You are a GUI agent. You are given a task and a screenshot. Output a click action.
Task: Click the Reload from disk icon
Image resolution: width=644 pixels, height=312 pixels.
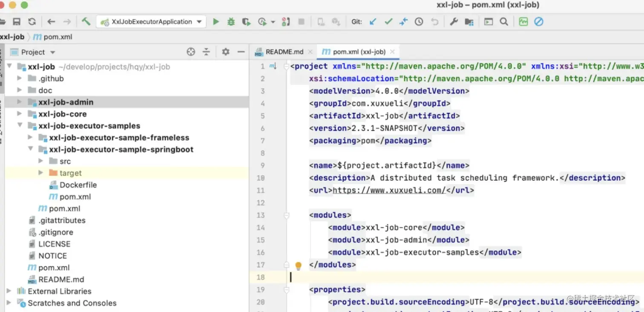[32, 22]
